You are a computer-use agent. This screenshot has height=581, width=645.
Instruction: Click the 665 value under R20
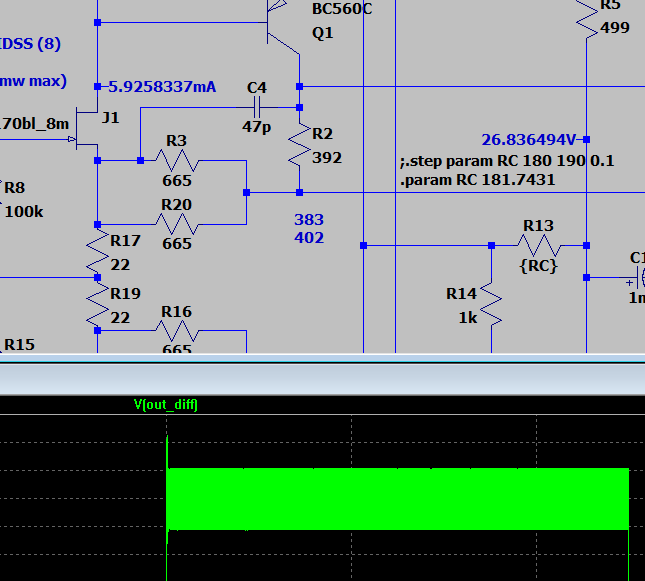point(177,244)
